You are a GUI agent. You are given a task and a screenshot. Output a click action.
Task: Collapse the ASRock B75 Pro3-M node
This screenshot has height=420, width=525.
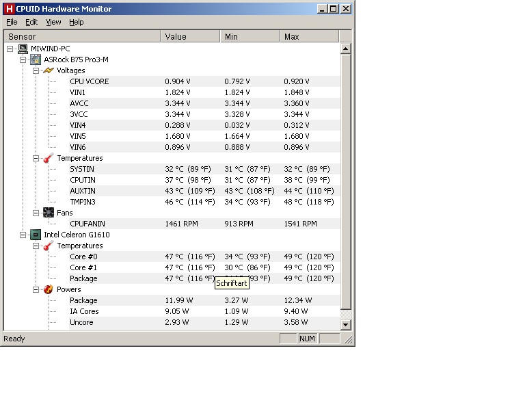click(x=23, y=60)
